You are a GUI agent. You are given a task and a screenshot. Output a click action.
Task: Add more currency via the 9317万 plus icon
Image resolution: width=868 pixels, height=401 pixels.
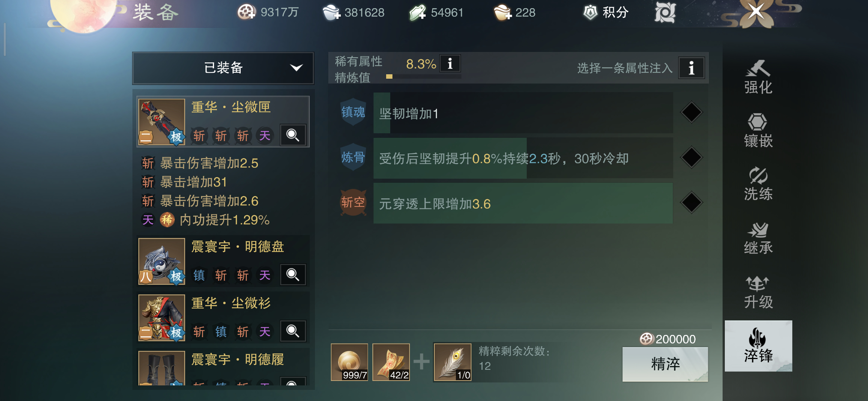[247, 12]
